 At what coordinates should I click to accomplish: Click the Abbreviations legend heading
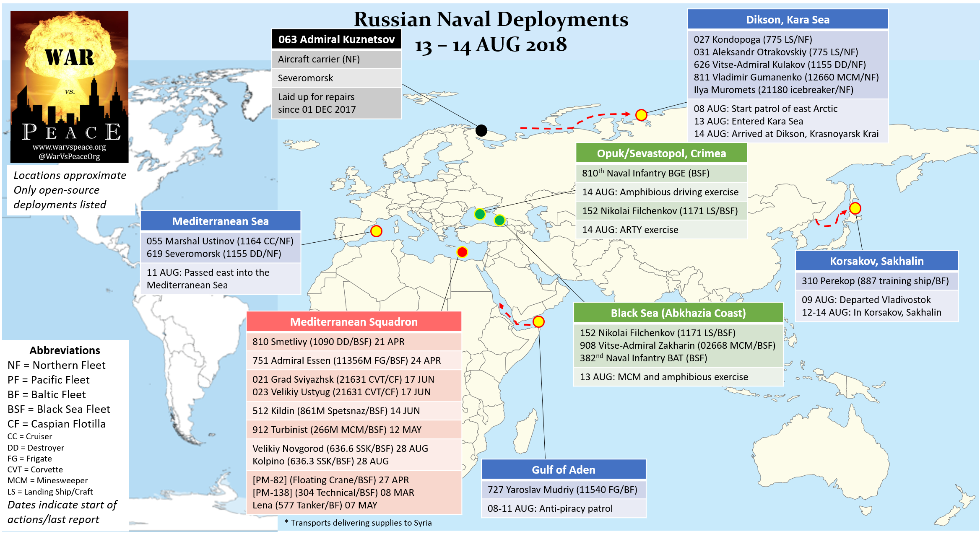click(65, 350)
